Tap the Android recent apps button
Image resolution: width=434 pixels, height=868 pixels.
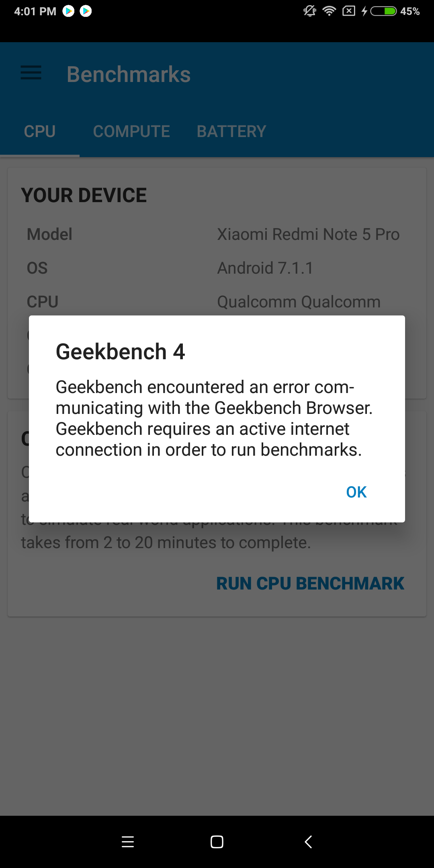tap(128, 842)
